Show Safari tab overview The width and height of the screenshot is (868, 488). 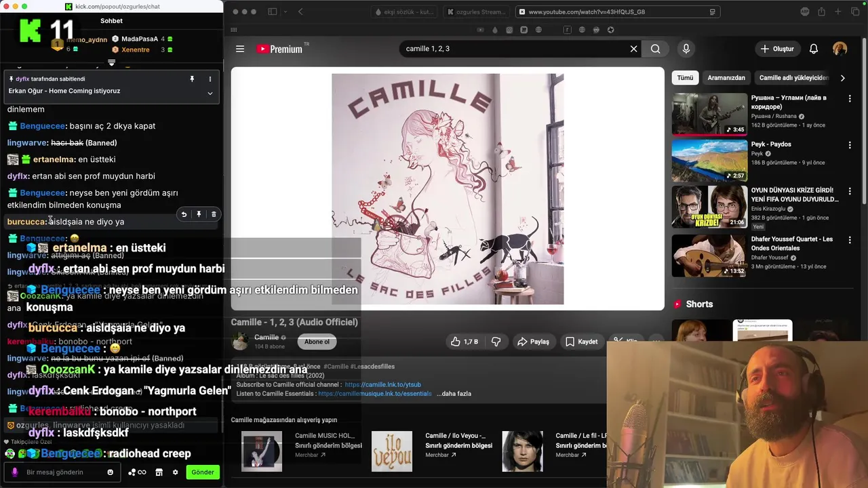coord(856,12)
